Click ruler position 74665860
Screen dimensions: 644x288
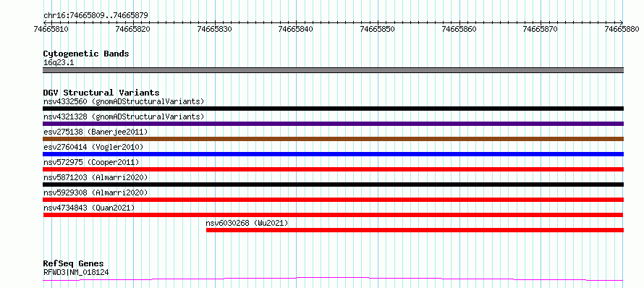[x=459, y=29]
